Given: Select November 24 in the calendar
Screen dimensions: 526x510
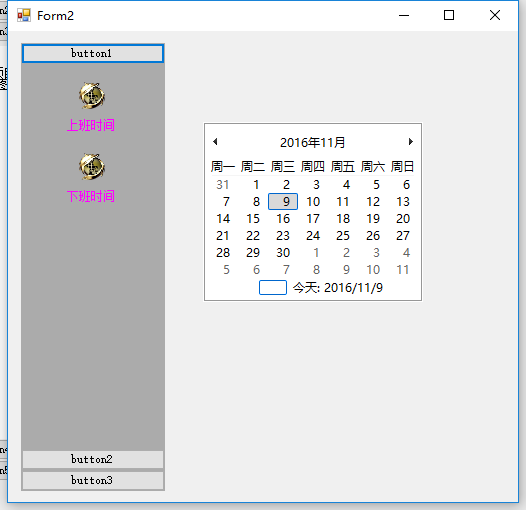Looking at the screenshot, I should [x=313, y=236].
